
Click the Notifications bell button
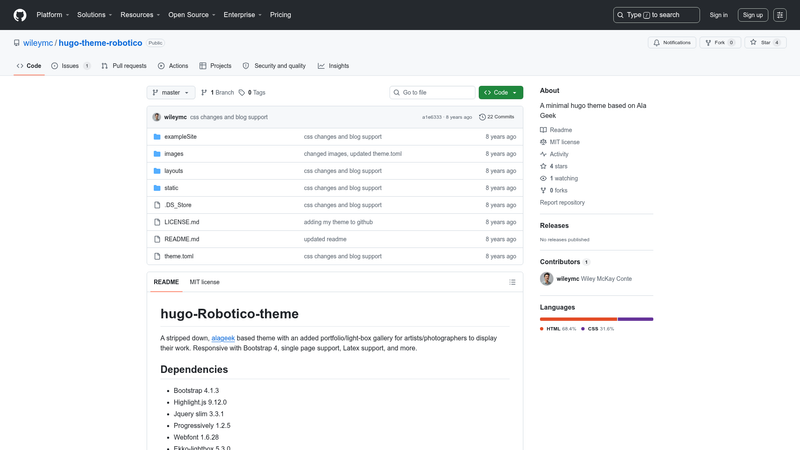click(672, 43)
